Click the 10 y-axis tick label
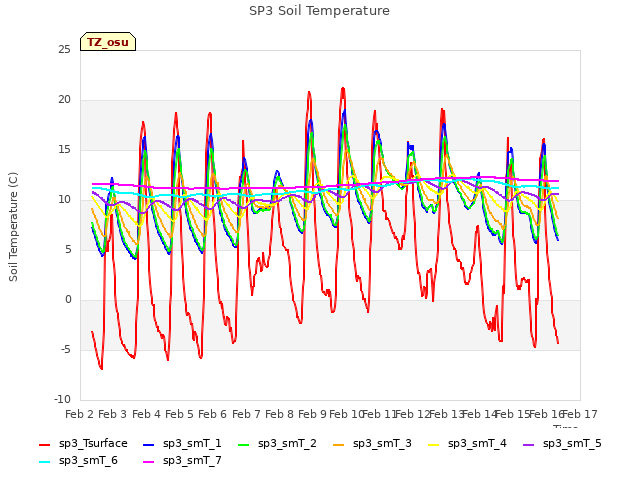The width and height of the screenshot is (640, 480). click(64, 200)
